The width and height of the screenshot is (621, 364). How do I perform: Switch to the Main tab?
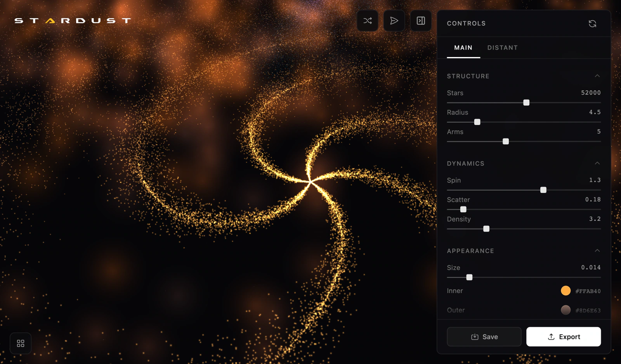pos(463,48)
